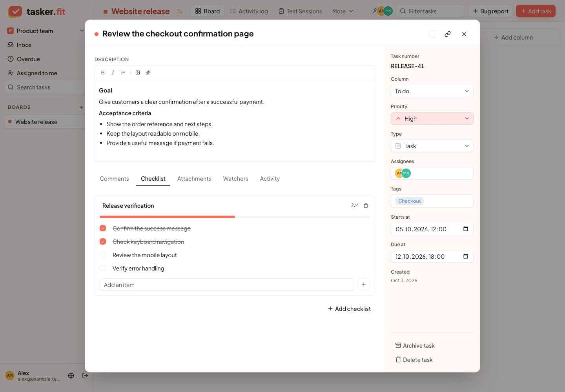Click the Add an item field

[227, 285]
